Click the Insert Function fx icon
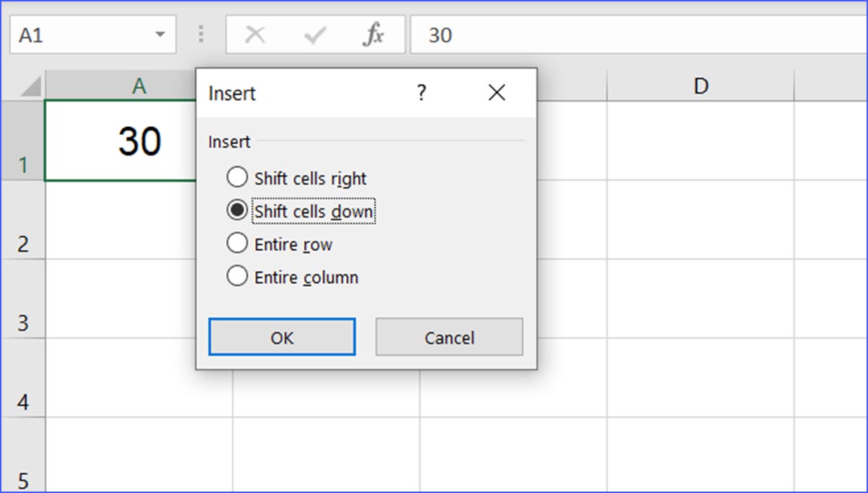 373,35
